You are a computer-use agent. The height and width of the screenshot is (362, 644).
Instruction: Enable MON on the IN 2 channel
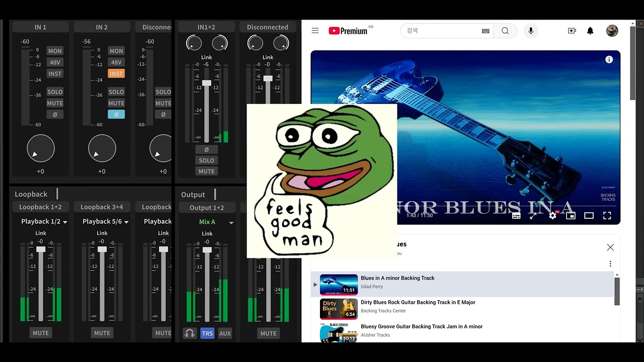tap(116, 51)
